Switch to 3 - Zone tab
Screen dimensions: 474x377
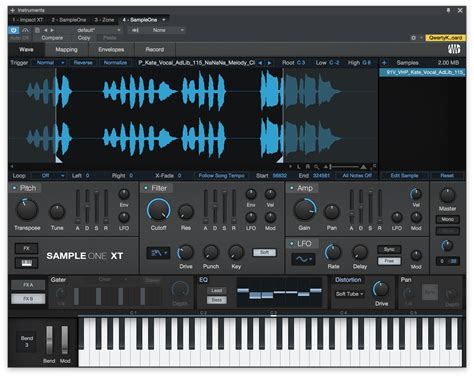point(104,20)
